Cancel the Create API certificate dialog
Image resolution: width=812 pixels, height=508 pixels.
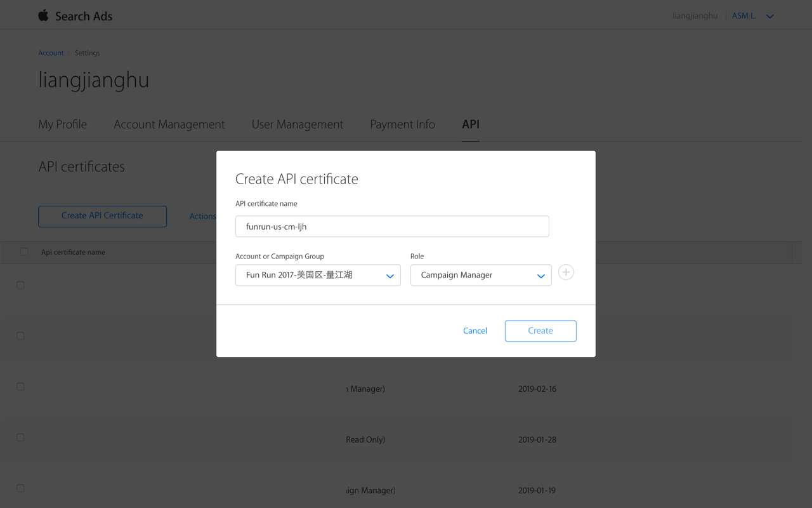point(475,331)
